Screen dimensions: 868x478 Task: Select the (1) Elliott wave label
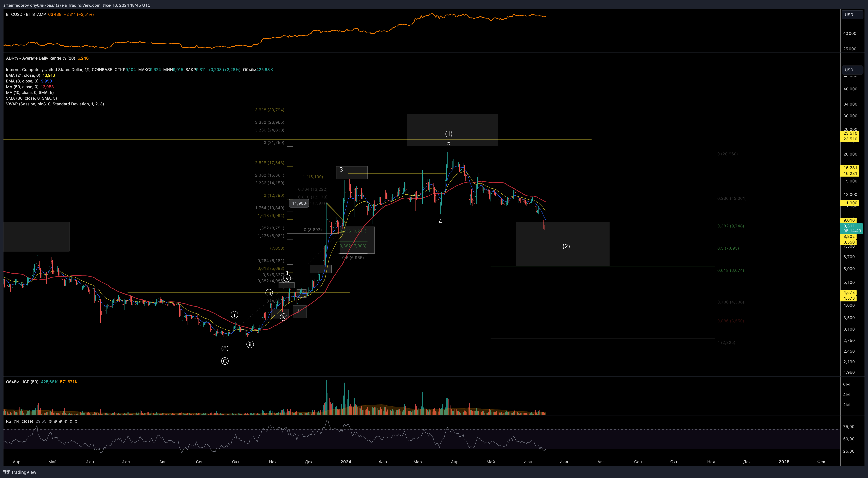tap(448, 134)
